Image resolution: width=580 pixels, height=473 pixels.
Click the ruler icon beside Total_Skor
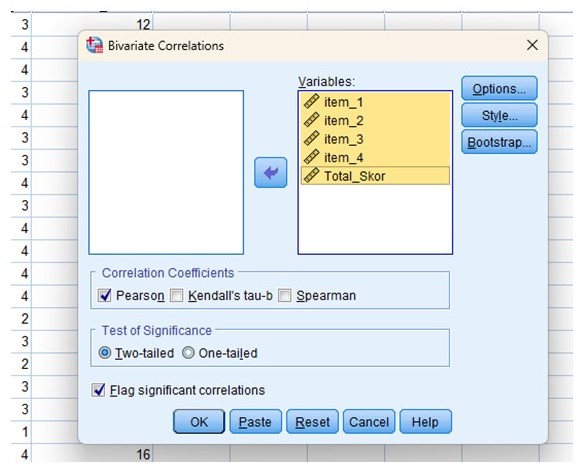tap(311, 175)
